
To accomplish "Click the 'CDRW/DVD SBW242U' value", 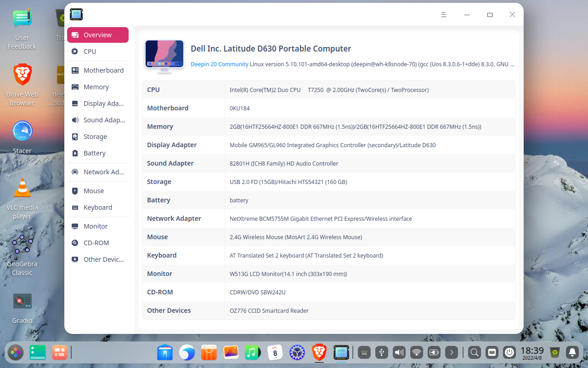I will tap(258, 293).
